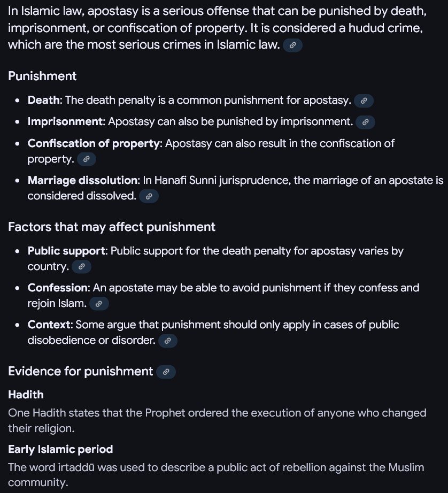Image resolution: width=448 pixels, height=493 pixels.
Task: Click the Punishment section heading
Action: (42, 76)
